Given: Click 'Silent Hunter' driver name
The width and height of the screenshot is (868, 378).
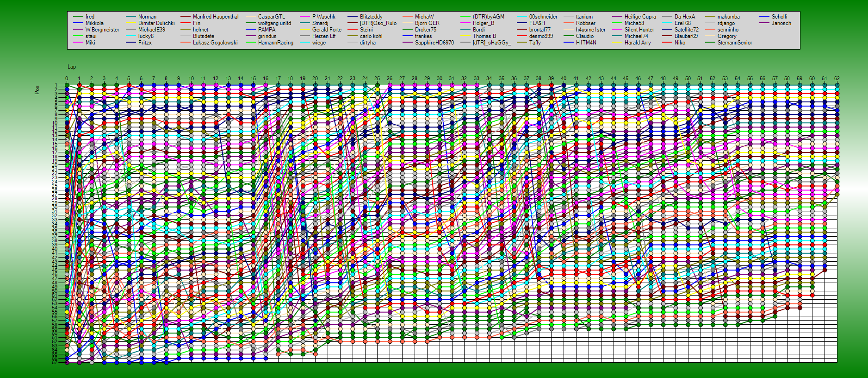Looking at the screenshot, I should pyautogui.click(x=639, y=30).
